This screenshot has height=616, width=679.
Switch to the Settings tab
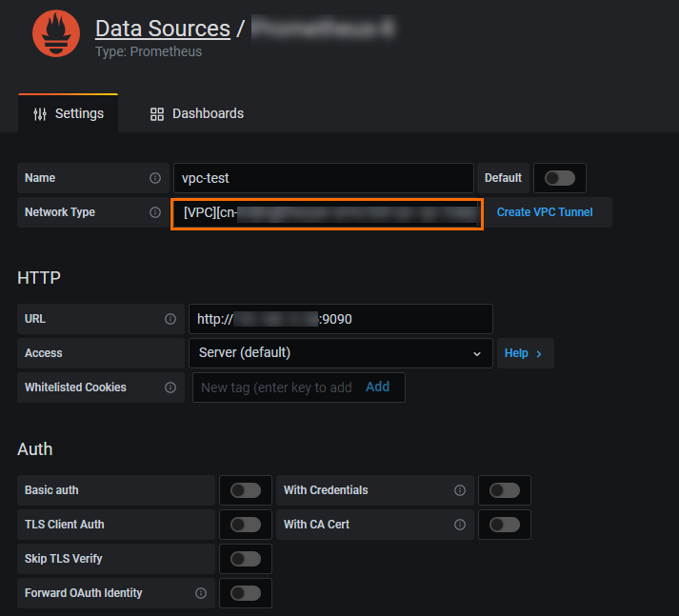pyautogui.click(x=68, y=113)
